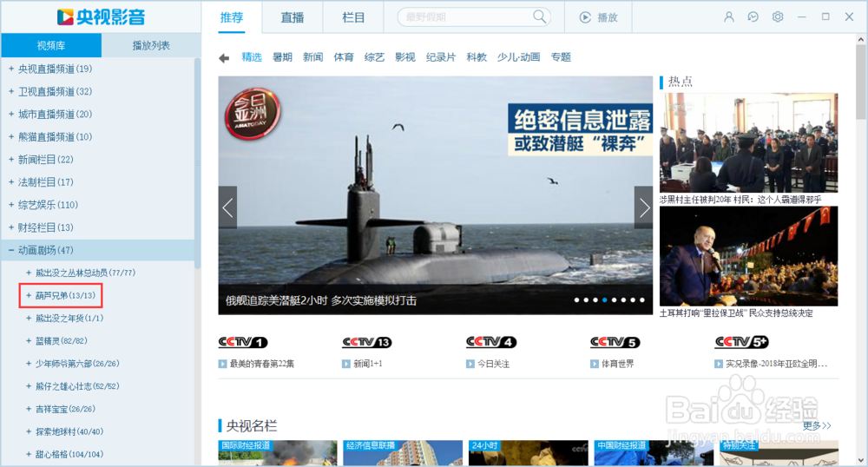Expand 法制栏目(17) category
Viewport: 868px width, 467px height.
(x=11, y=182)
